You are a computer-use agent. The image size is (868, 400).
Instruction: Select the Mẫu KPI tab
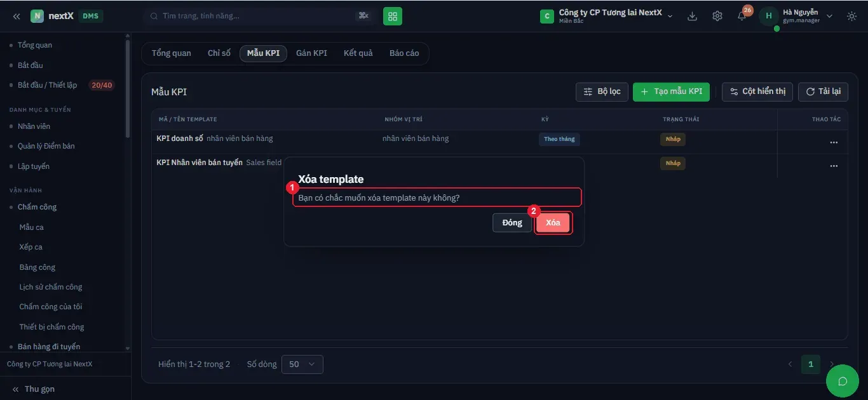(x=263, y=53)
